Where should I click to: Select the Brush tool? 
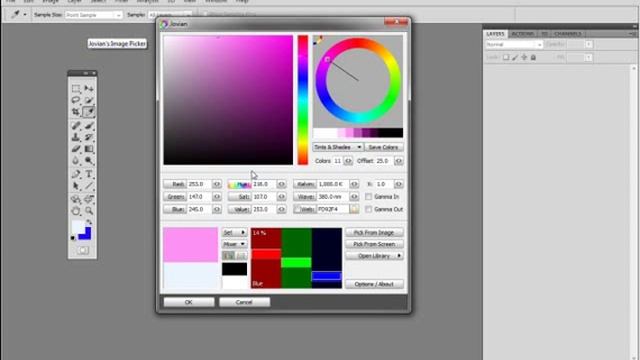coord(89,126)
